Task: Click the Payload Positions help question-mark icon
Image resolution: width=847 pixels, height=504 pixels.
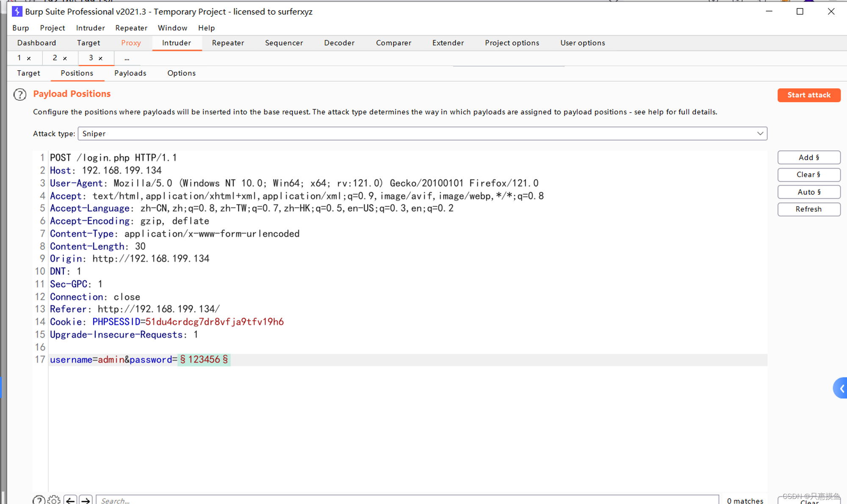Action: click(19, 94)
